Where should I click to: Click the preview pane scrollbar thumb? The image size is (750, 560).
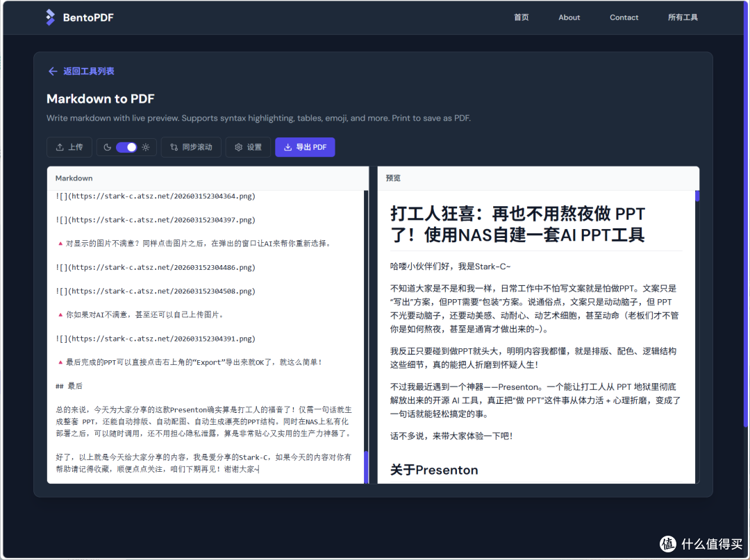(697, 196)
